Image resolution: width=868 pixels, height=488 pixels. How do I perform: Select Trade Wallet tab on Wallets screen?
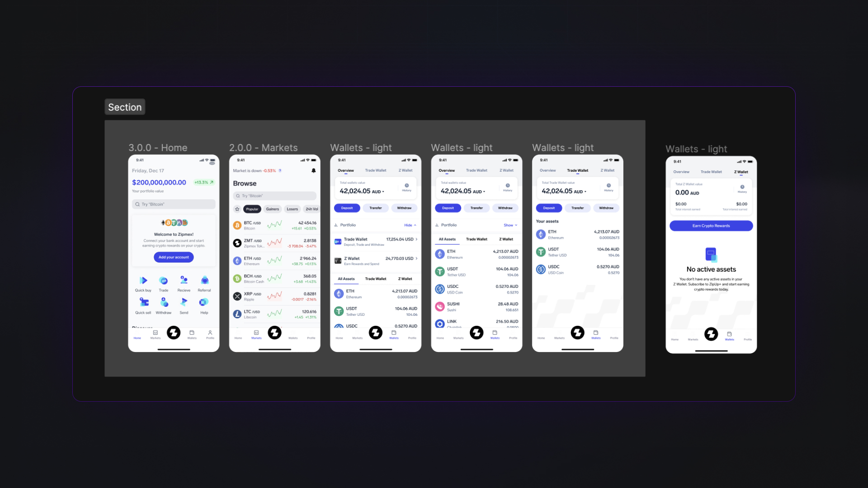pos(577,170)
